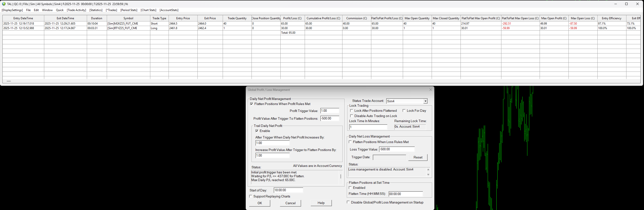Select the [*Trades] tab
644x210 pixels.
(x=112, y=10)
